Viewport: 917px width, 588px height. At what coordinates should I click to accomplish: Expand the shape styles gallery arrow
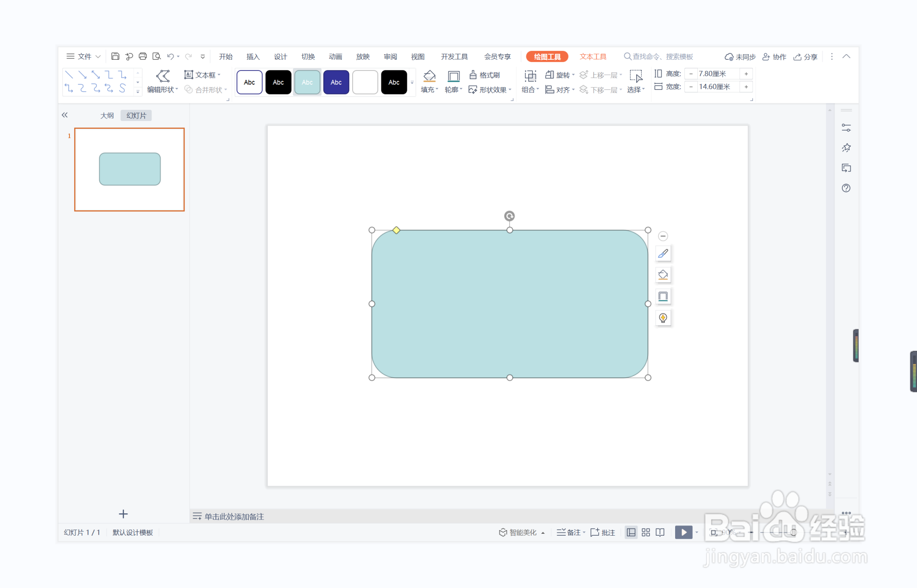[x=412, y=82]
